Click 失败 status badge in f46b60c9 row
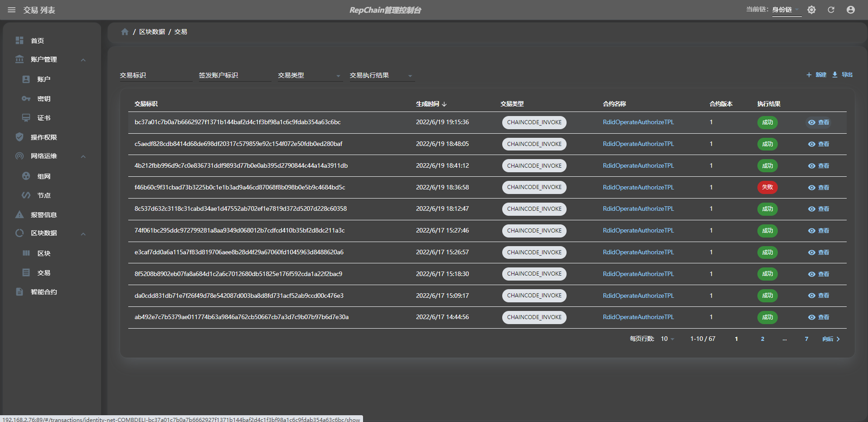 click(x=767, y=187)
